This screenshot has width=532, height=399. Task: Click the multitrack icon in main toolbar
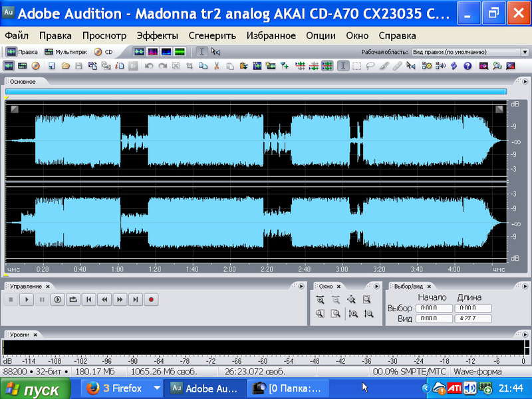tap(23, 66)
